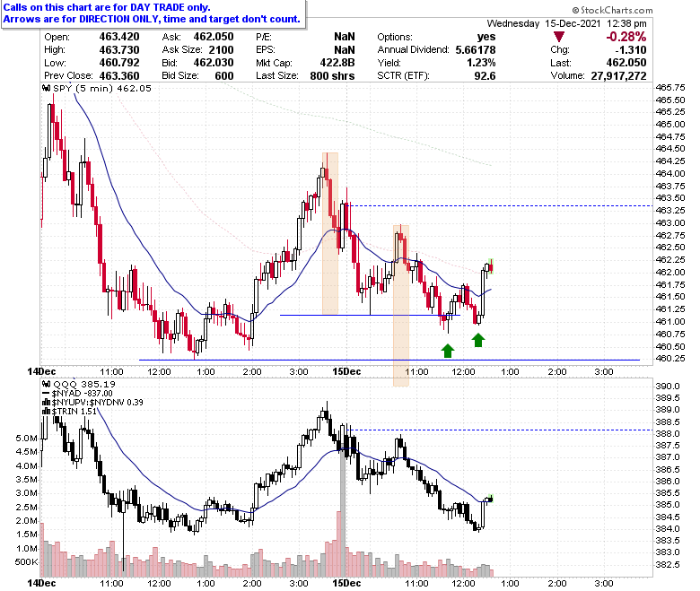Viewport: 700px width, 591px height.
Task: Click the Annual Dividend label
Action: [413, 50]
